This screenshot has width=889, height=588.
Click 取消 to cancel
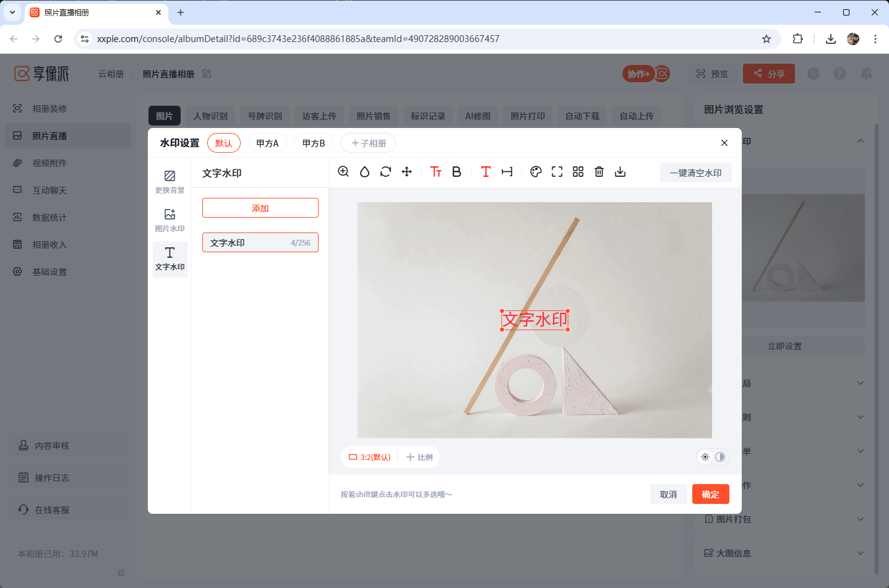(x=668, y=494)
